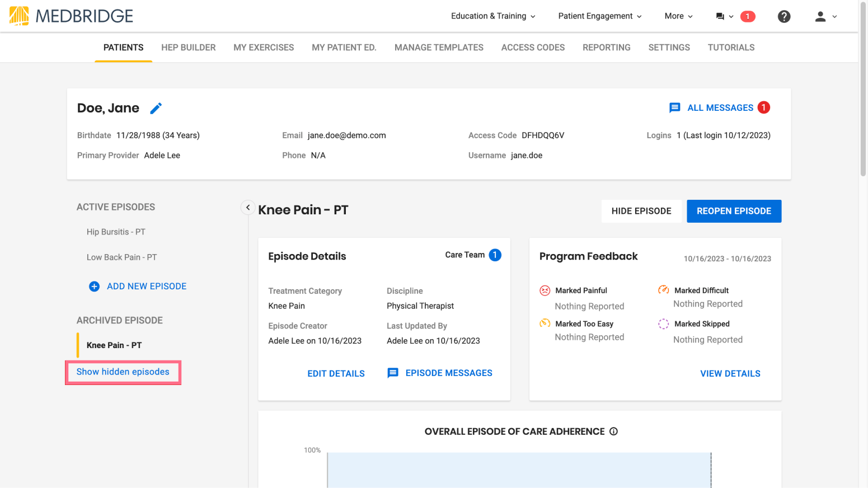This screenshot has width=868, height=488.
Task: Click the plus icon for adding episode
Action: click(94, 287)
